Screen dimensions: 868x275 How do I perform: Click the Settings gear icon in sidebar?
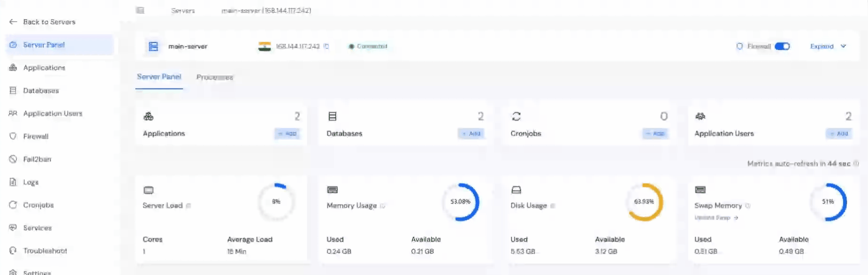point(13,273)
